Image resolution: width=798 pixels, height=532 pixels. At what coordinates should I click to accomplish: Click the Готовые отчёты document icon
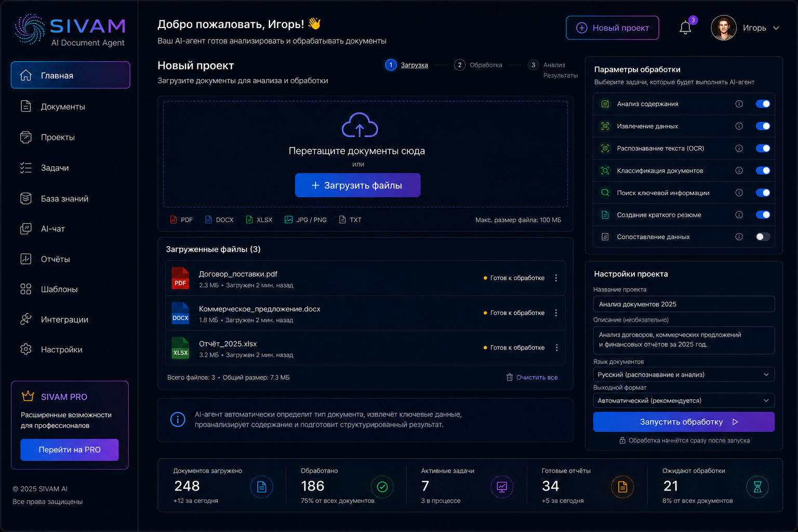[622, 487]
